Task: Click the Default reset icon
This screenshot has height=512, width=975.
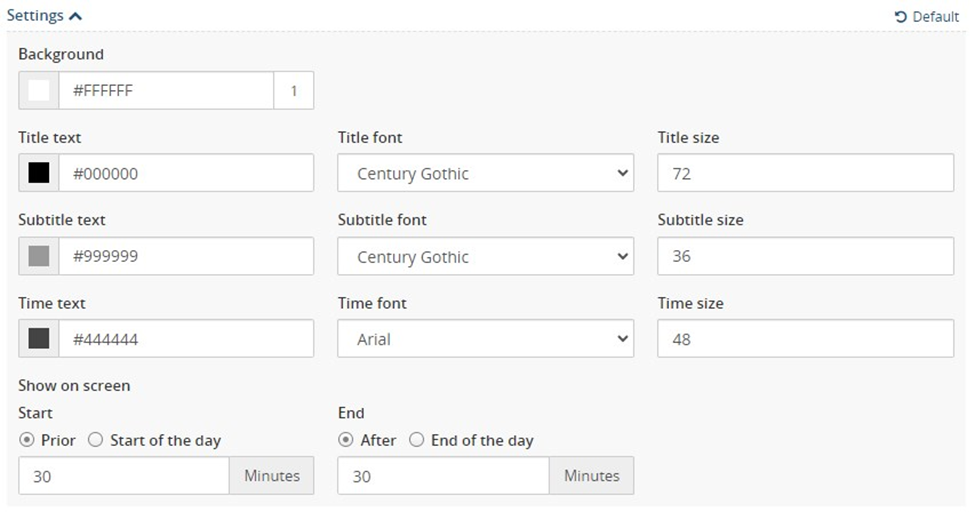Action: [x=900, y=17]
